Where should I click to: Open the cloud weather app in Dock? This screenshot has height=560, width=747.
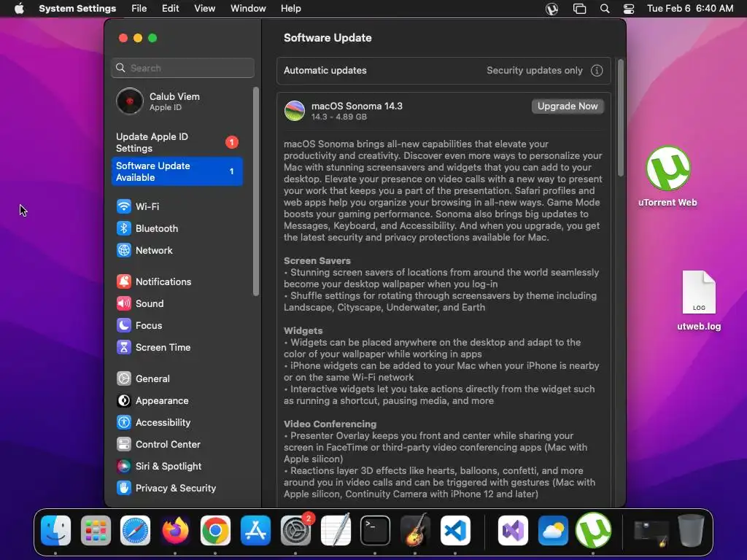pos(553,531)
